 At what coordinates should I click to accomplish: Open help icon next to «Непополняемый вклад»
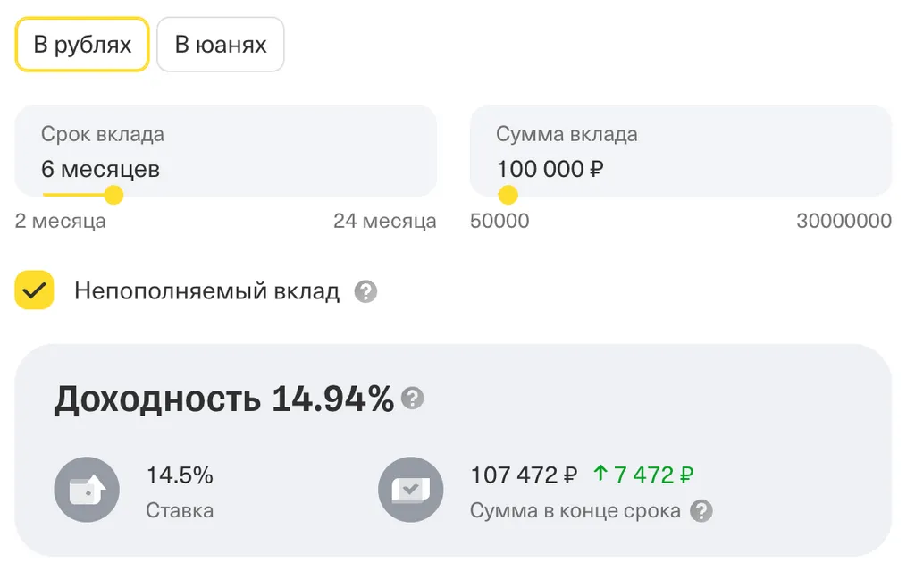tap(365, 291)
